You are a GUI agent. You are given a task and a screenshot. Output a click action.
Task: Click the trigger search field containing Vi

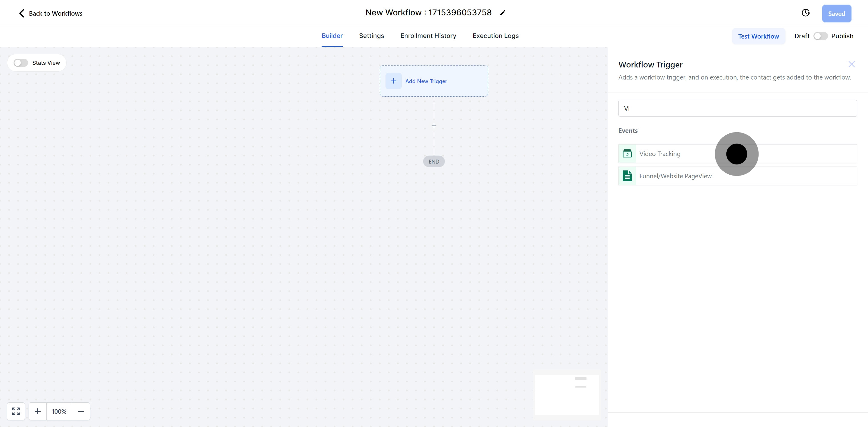(737, 108)
